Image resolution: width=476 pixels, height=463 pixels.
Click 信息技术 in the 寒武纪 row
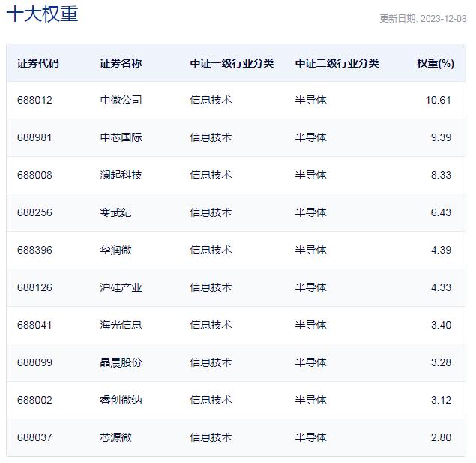coord(211,212)
